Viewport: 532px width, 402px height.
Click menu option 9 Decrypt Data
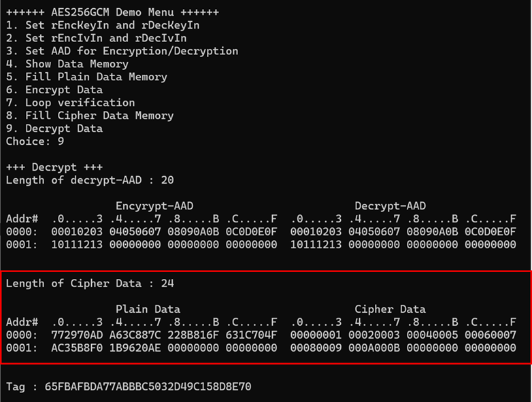click(x=54, y=129)
